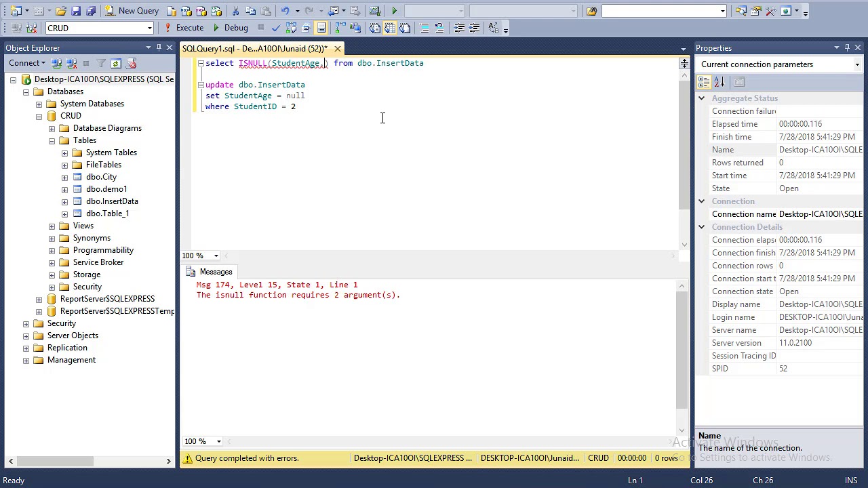Click Object Explorer horizontal scrollbar thumb

[x=55, y=461]
